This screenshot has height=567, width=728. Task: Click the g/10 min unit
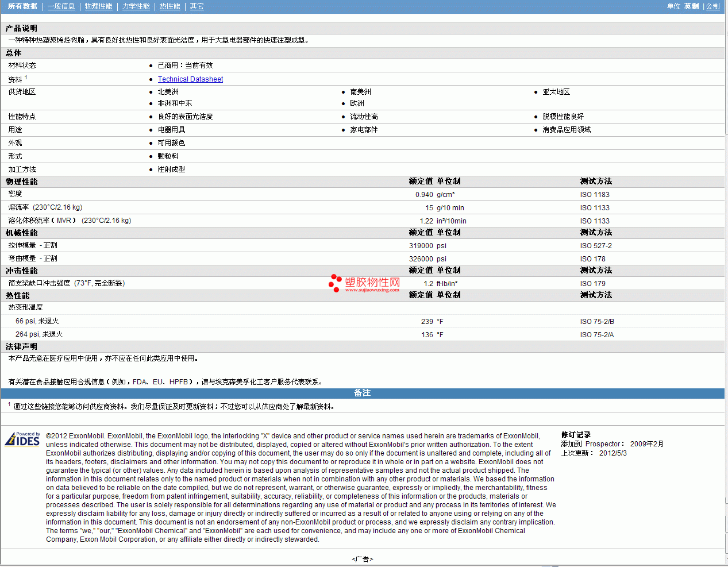coord(450,208)
